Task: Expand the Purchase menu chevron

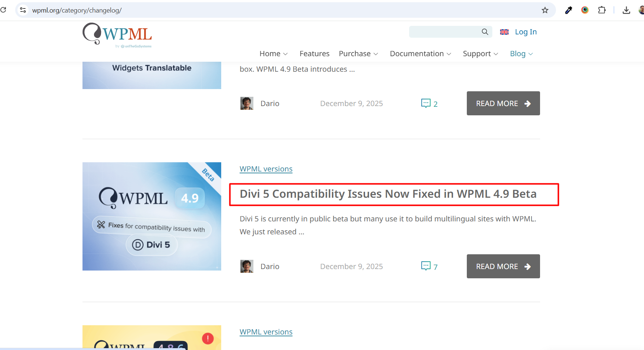Action: coord(376,54)
